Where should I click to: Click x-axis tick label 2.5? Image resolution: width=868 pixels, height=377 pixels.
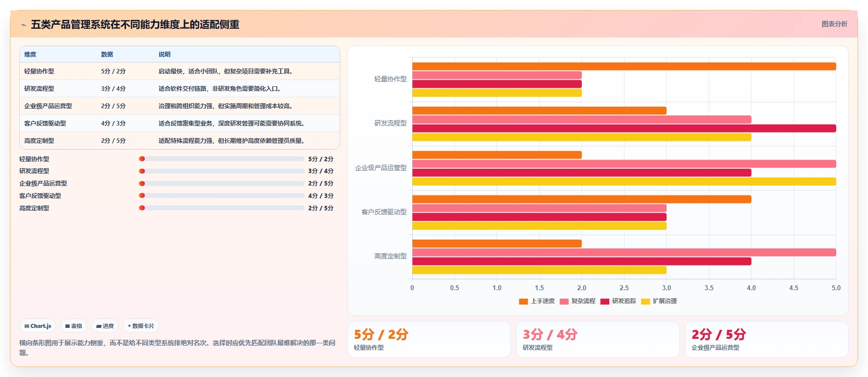pos(624,288)
